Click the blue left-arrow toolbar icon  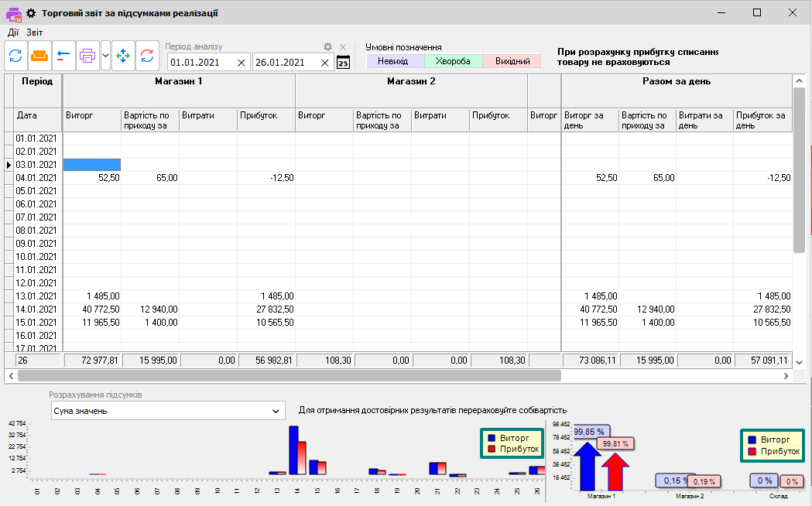click(63, 56)
